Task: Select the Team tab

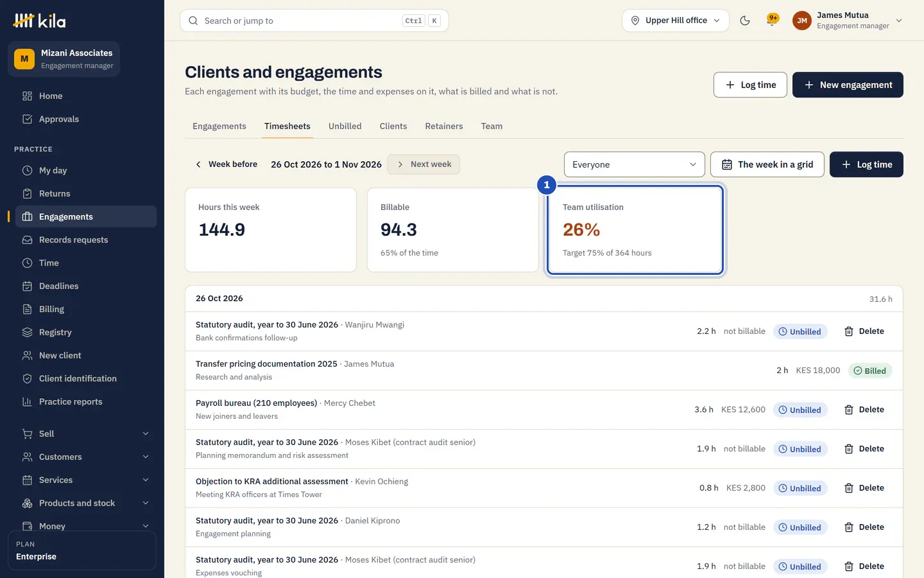Action: (492, 127)
